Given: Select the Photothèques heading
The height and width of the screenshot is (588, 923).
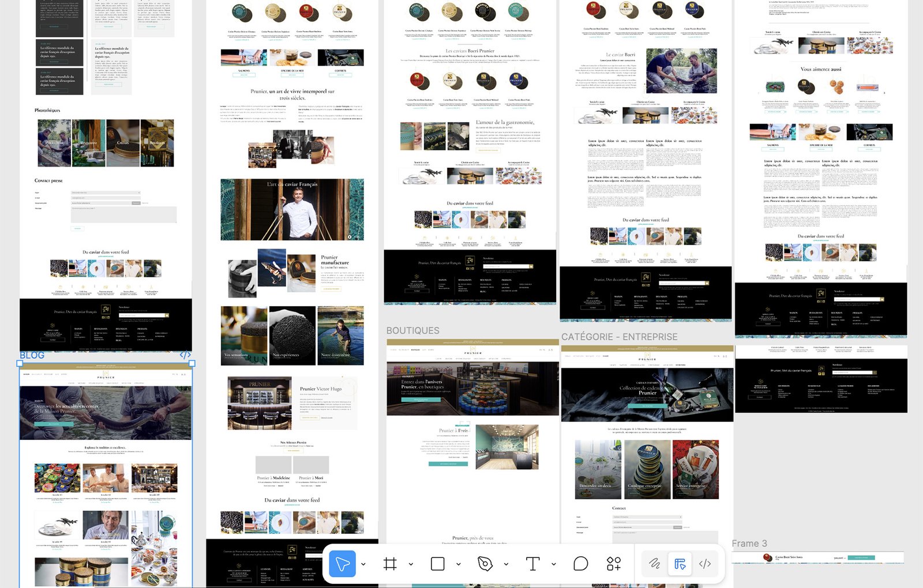Looking at the screenshot, I should [x=47, y=110].
